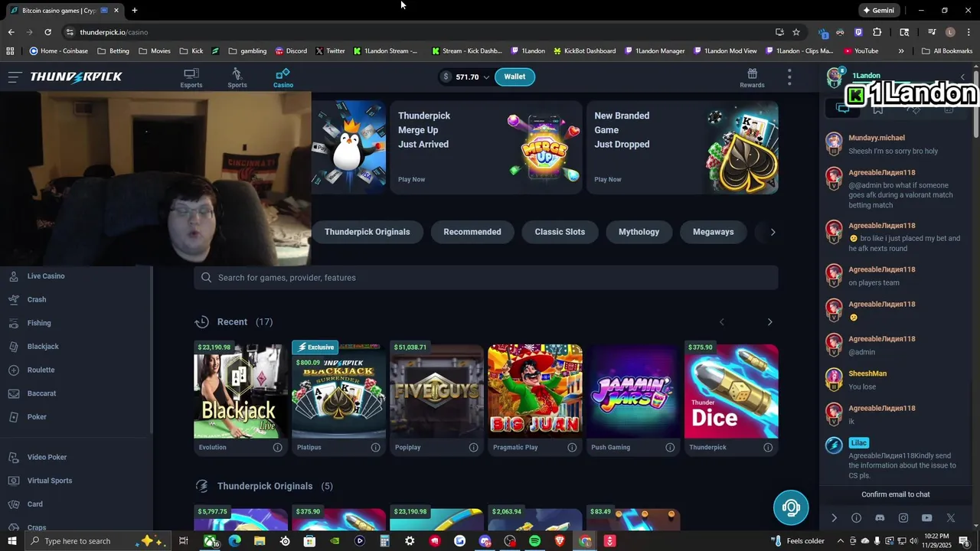980x551 pixels.
Task: Open Thunderpick Instagram link icon
Action: (903, 518)
